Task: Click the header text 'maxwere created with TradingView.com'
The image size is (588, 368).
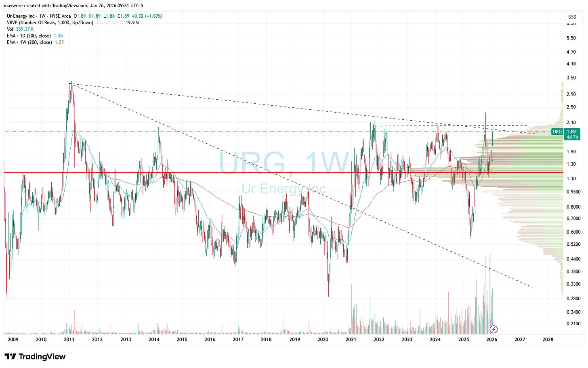Action: coord(46,6)
